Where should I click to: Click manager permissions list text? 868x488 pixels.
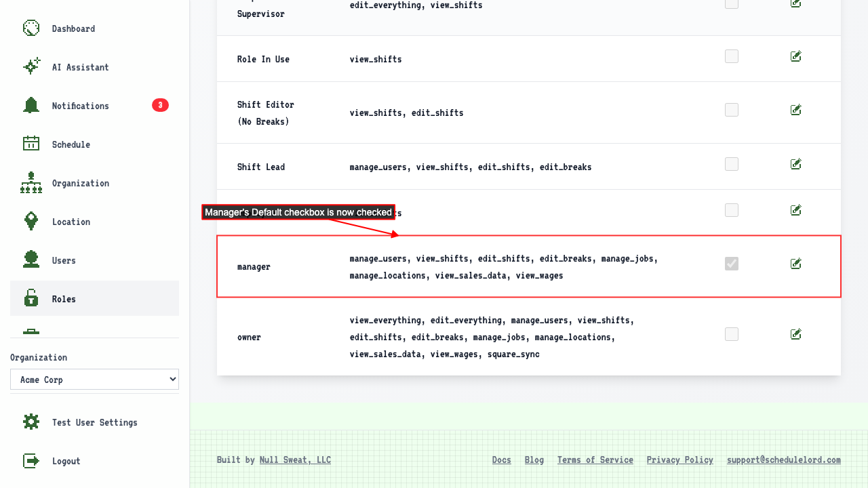[504, 267]
